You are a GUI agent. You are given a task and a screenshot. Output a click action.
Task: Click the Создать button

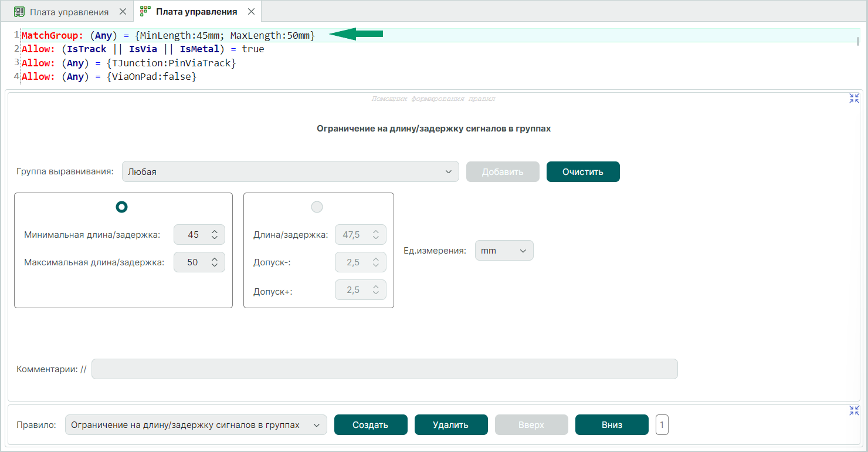tap(371, 425)
